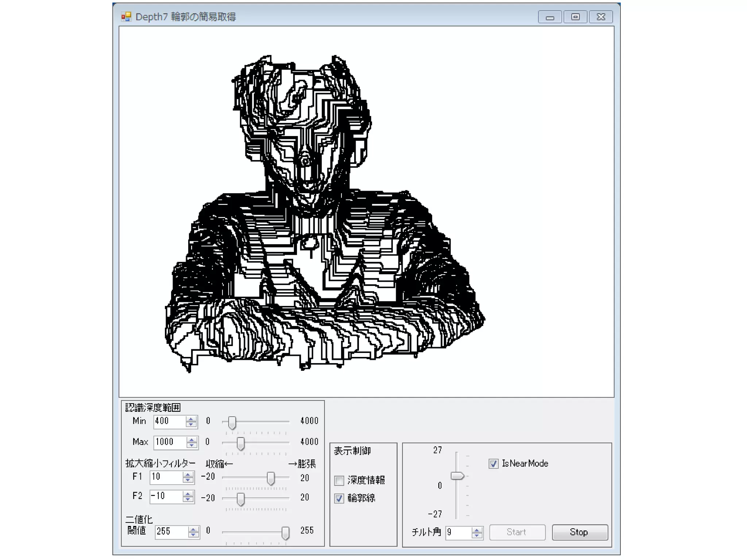This screenshot has width=747, height=560.
Task: Enable the 深度情報 checkbox
Action: point(339,481)
